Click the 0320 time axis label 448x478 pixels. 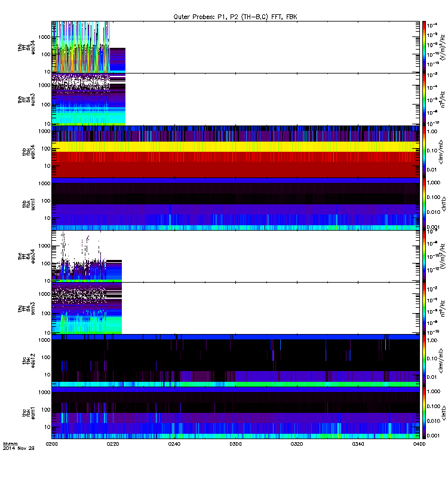296,444
